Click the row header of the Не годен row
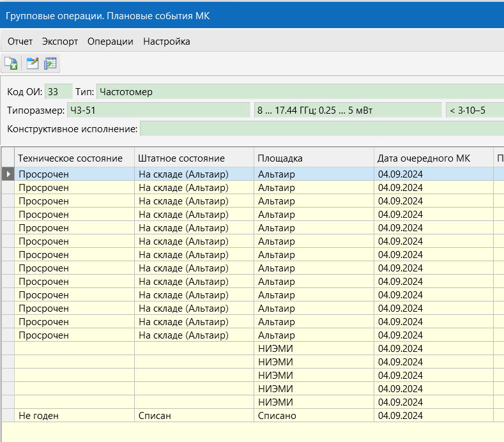This screenshot has width=504, height=442. [x=8, y=415]
